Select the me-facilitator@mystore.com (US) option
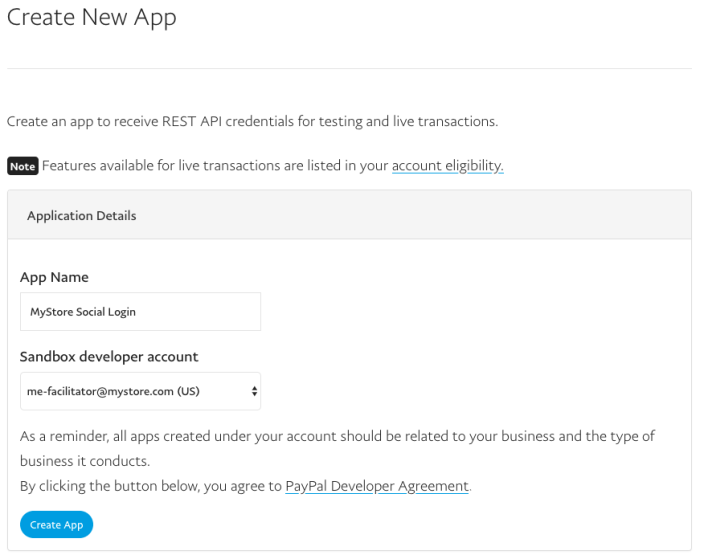704x559 pixels. click(113, 391)
